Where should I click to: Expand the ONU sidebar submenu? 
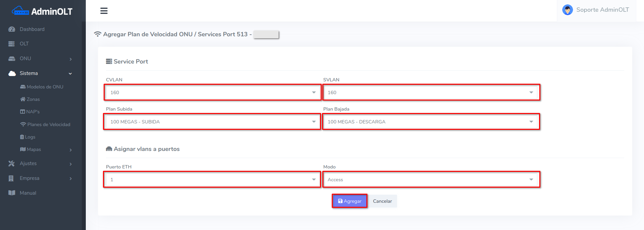tap(40, 59)
